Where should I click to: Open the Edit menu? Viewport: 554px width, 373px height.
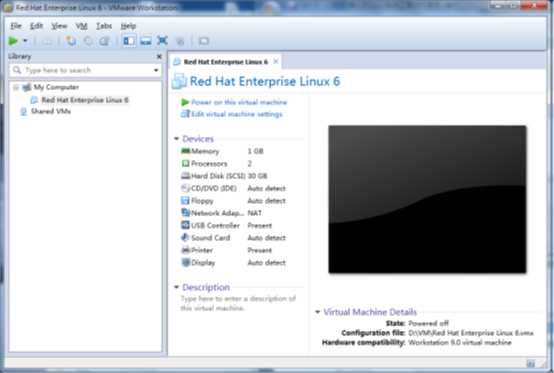(36, 26)
